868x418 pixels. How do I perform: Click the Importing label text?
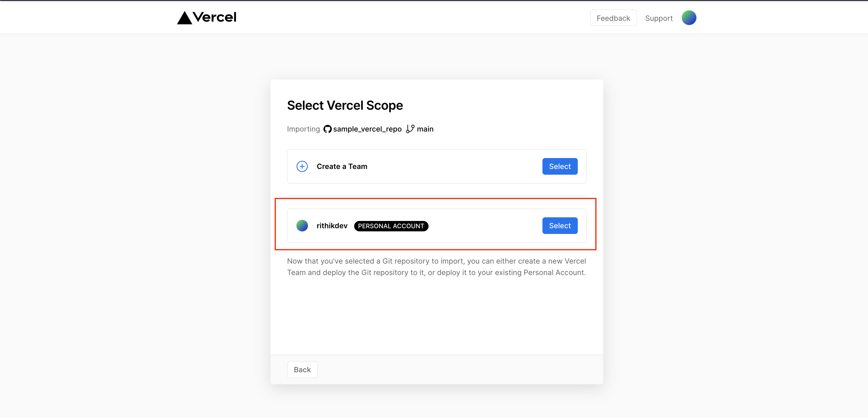(x=303, y=129)
